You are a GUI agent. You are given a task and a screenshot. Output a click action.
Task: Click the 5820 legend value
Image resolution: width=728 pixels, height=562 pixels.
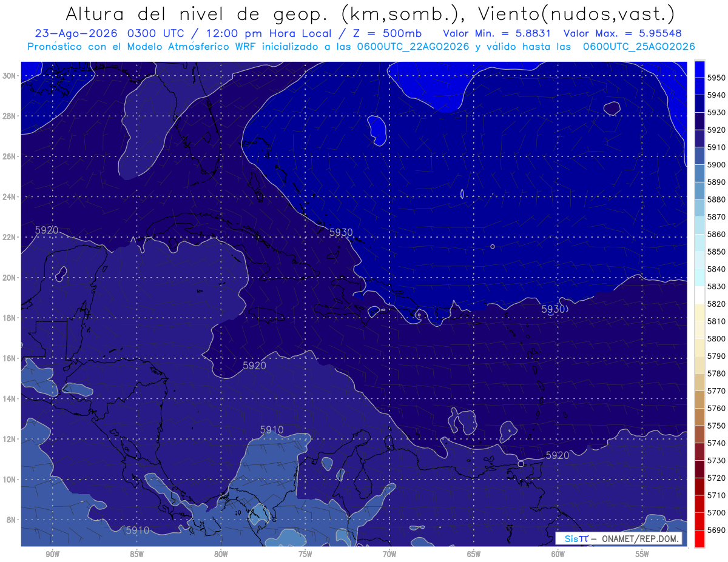click(x=716, y=304)
